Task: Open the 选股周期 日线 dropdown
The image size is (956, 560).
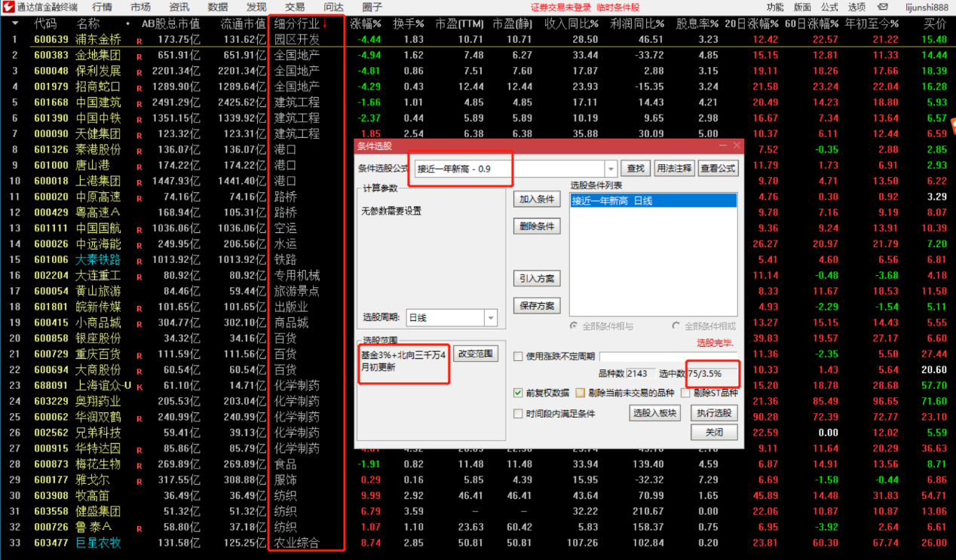Action: point(492,317)
